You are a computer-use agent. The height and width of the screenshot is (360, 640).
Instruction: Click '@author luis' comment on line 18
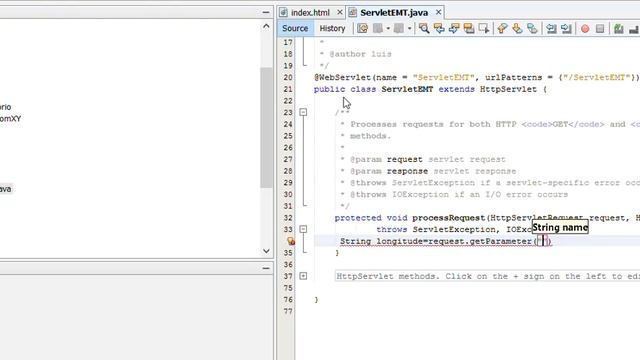[x=360, y=54]
